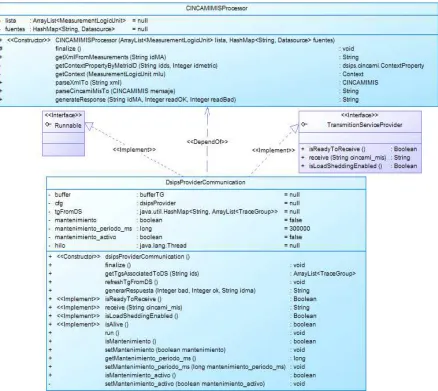This screenshot has height=391, width=438.
Task: Select the mantenimiento_activo attribute
Action: pos(85,237)
